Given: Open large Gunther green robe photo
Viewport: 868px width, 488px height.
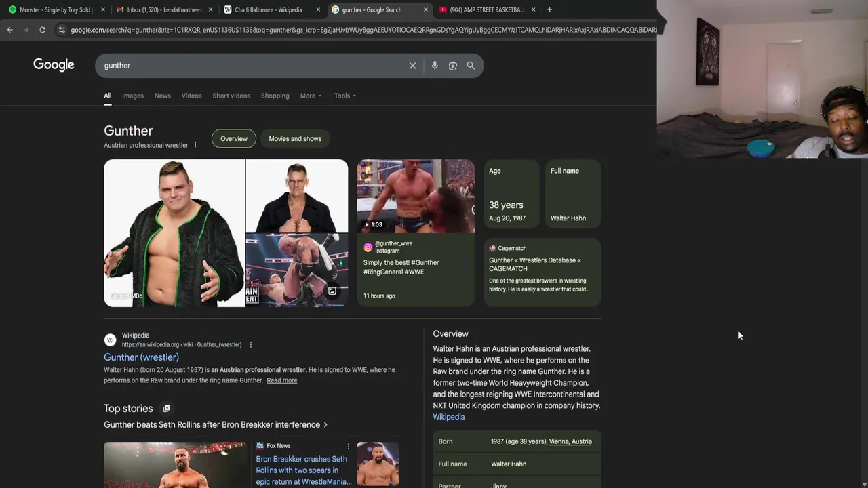Looking at the screenshot, I should [x=174, y=233].
